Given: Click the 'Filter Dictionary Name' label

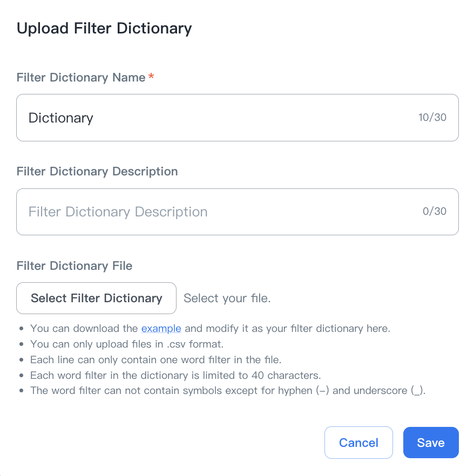Looking at the screenshot, I should click(x=81, y=78).
